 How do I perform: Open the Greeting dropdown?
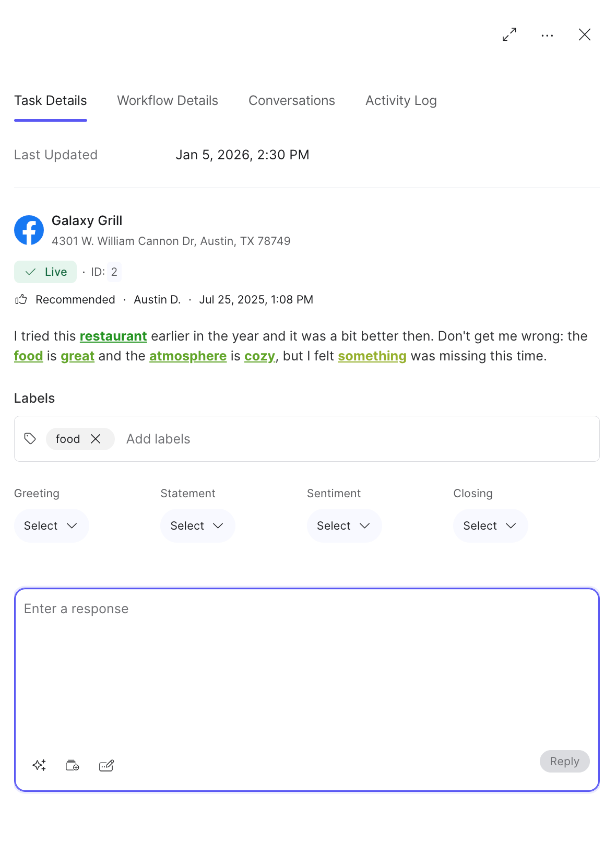(x=51, y=525)
